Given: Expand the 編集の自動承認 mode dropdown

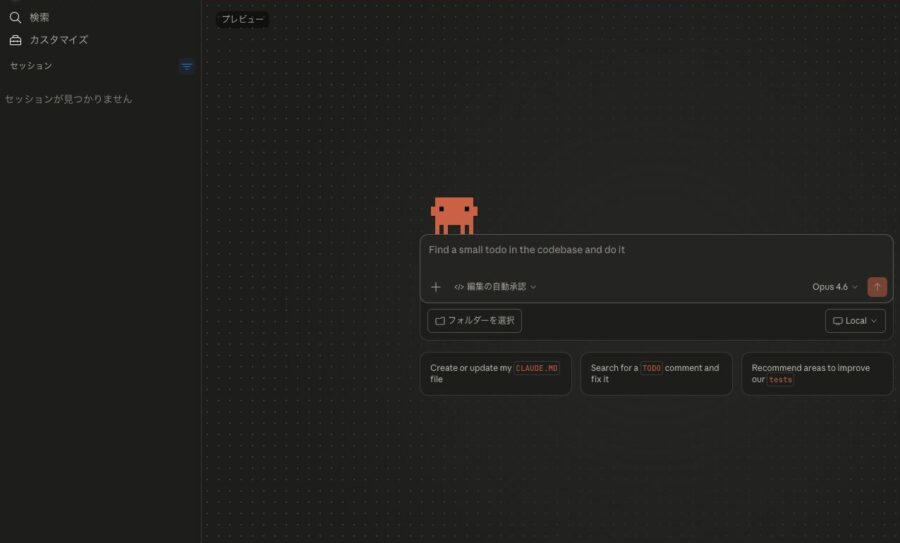Looking at the screenshot, I should click(533, 287).
